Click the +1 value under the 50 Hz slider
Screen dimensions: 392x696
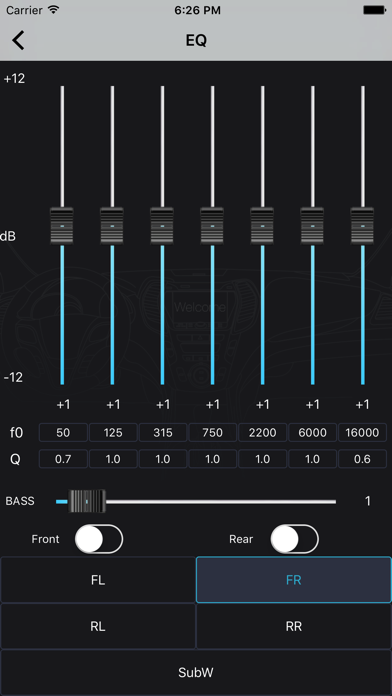point(63,404)
